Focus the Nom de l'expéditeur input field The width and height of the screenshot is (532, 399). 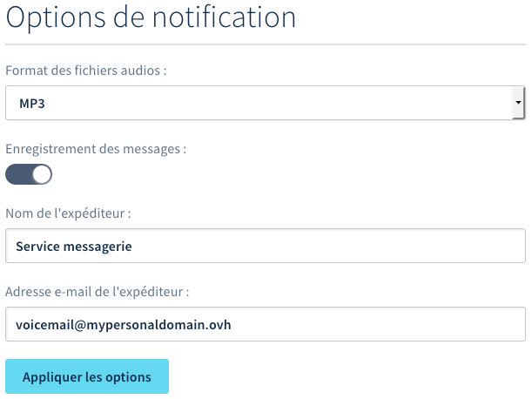(x=266, y=246)
